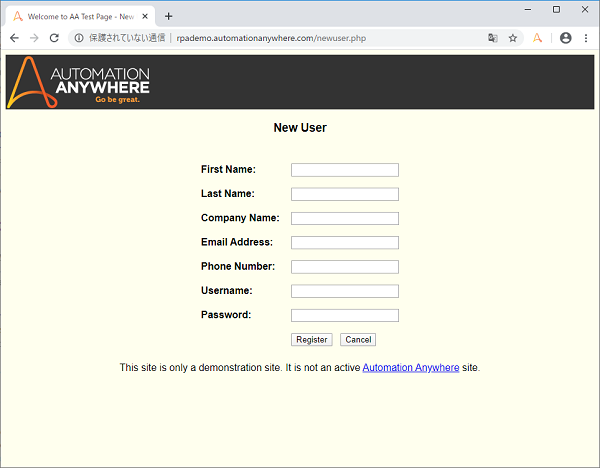Open the site security info icon
This screenshot has height=468, width=600.
tap(79, 38)
